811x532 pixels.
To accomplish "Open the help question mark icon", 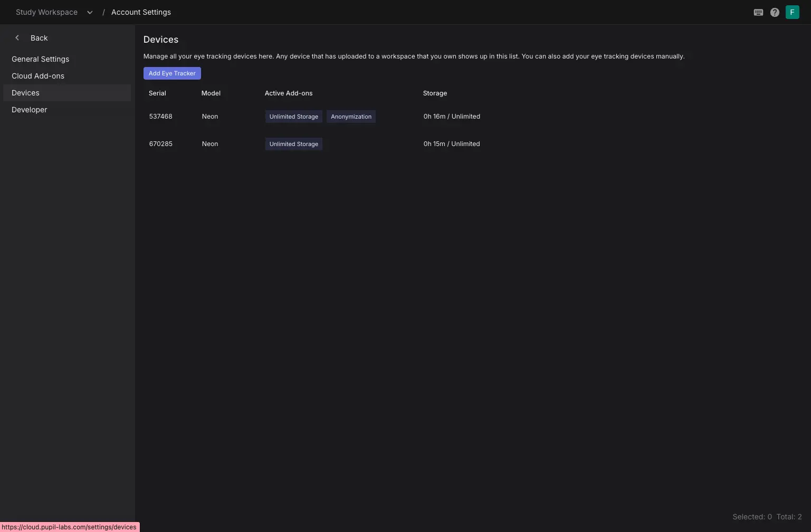I will [x=775, y=13].
